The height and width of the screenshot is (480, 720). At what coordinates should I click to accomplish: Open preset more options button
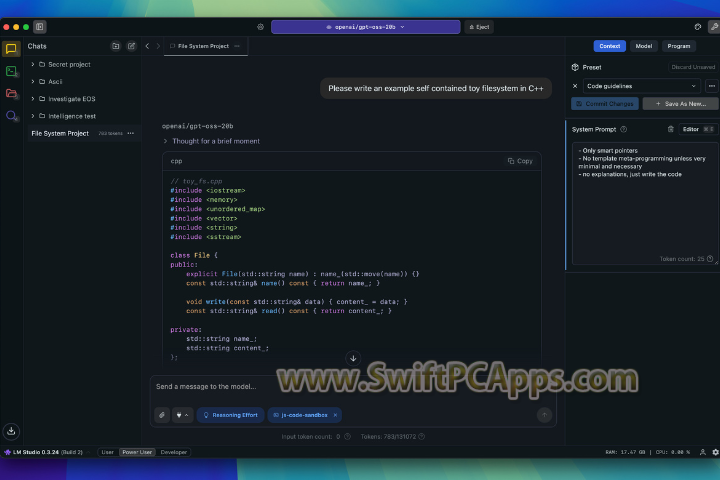click(x=712, y=86)
